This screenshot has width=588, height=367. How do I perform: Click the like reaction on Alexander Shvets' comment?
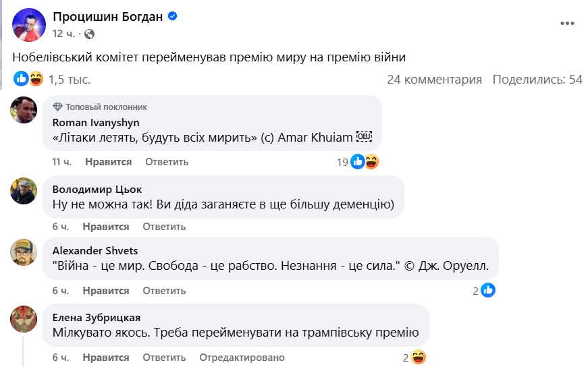488,290
